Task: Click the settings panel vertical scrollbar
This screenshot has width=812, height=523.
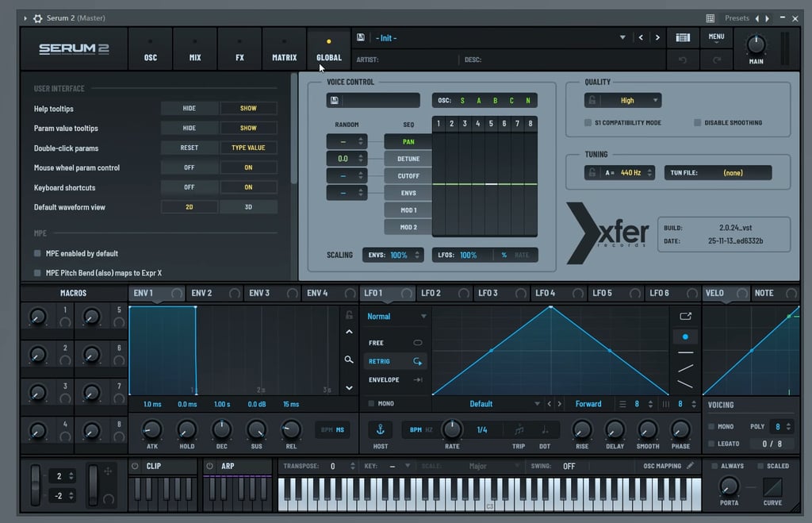Action: [293, 128]
